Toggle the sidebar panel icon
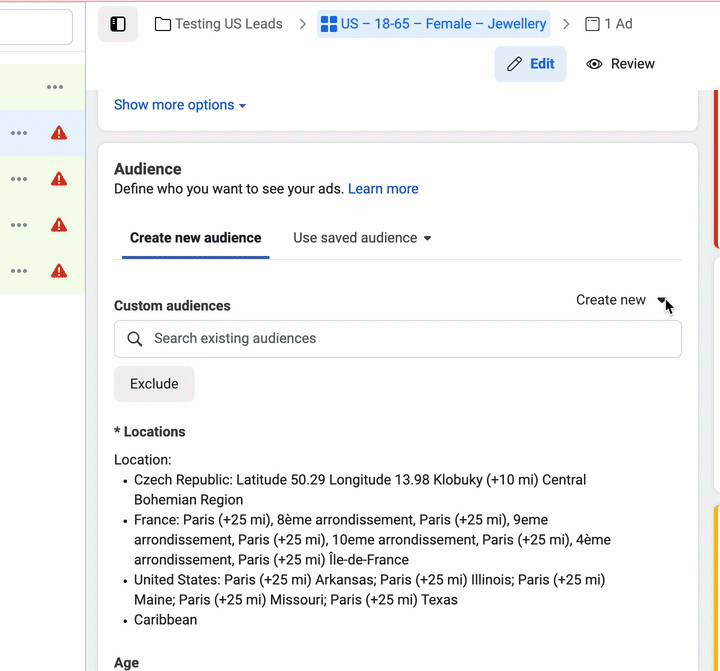 [x=118, y=24]
